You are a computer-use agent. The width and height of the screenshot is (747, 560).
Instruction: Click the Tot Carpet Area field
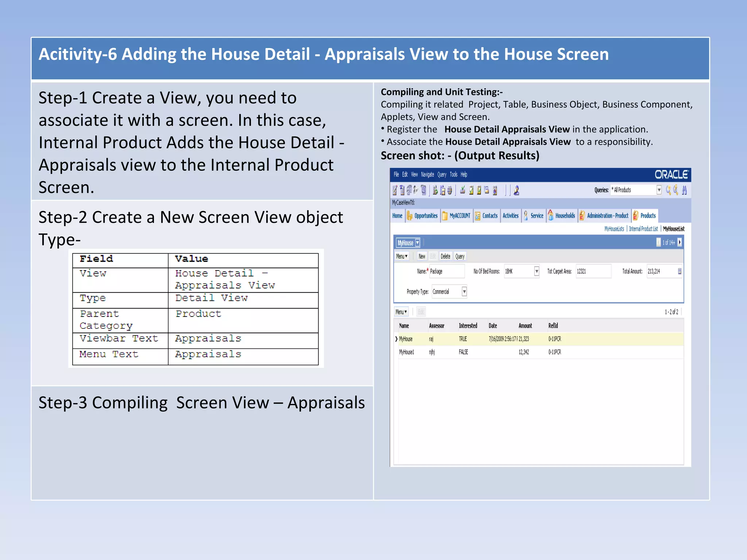pyautogui.click(x=593, y=271)
